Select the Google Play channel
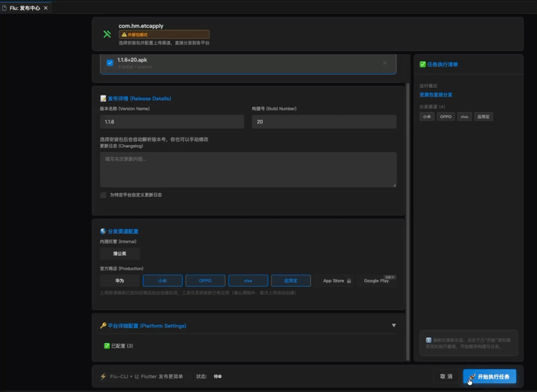Screen dimensions: 537x392 [377, 281]
